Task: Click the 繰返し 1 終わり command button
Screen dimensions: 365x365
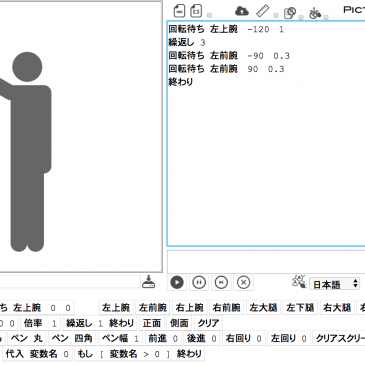Action: 100,323
